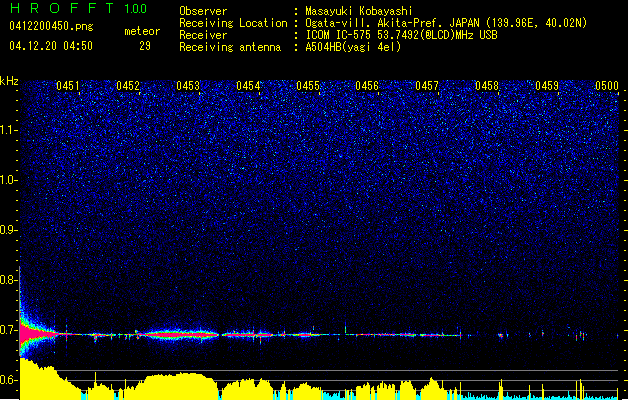Click the 0452 time marker
Image resolution: width=629 pixels, height=400 pixels.
128,86
